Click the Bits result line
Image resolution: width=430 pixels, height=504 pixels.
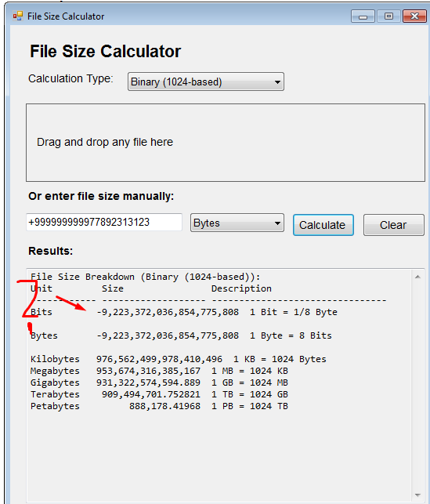click(x=184, y=312)
